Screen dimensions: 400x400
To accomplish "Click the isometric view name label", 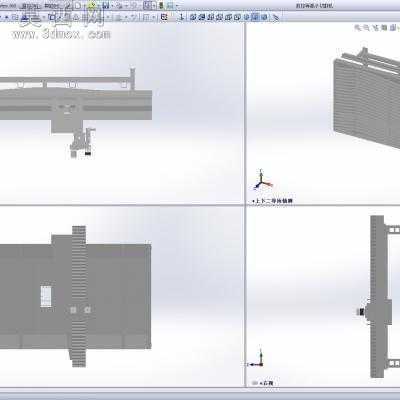I will (273, 201).
